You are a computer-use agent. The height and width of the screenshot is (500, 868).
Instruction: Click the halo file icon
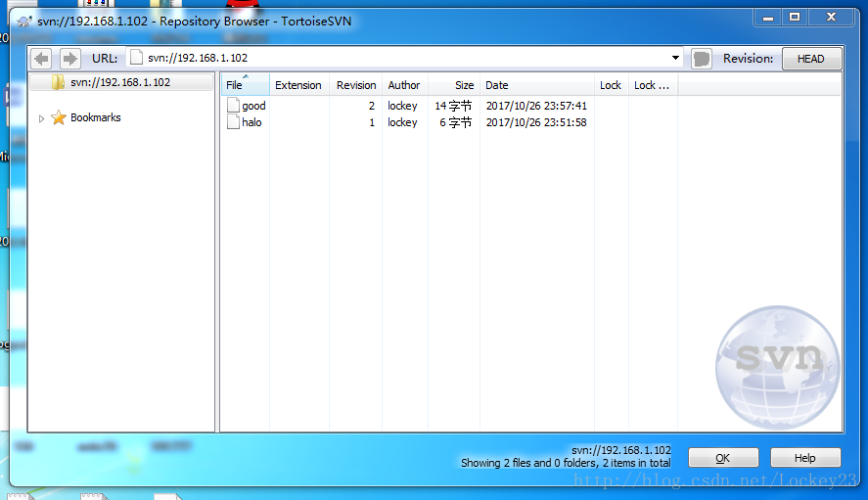click(233, 121)
